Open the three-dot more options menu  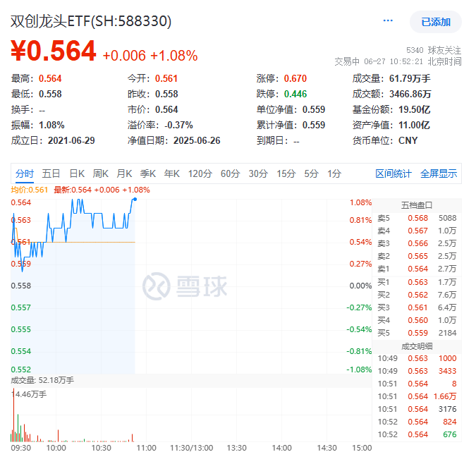tap(388, 20)
